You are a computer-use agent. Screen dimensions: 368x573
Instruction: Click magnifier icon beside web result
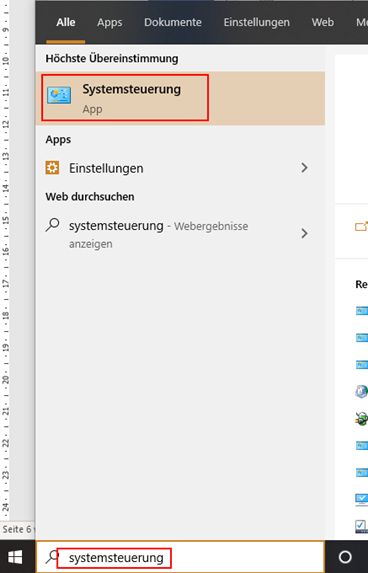click(53, 225)
